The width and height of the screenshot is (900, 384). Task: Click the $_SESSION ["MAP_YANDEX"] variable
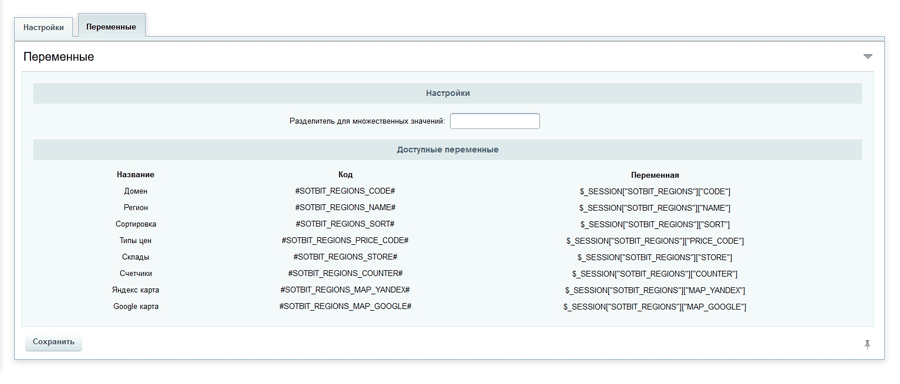(655, 290)
